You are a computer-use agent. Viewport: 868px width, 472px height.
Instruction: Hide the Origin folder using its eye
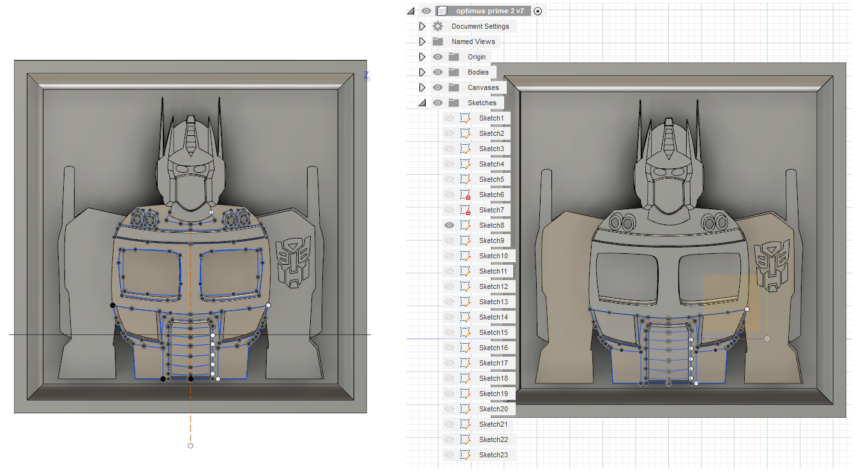438,57
